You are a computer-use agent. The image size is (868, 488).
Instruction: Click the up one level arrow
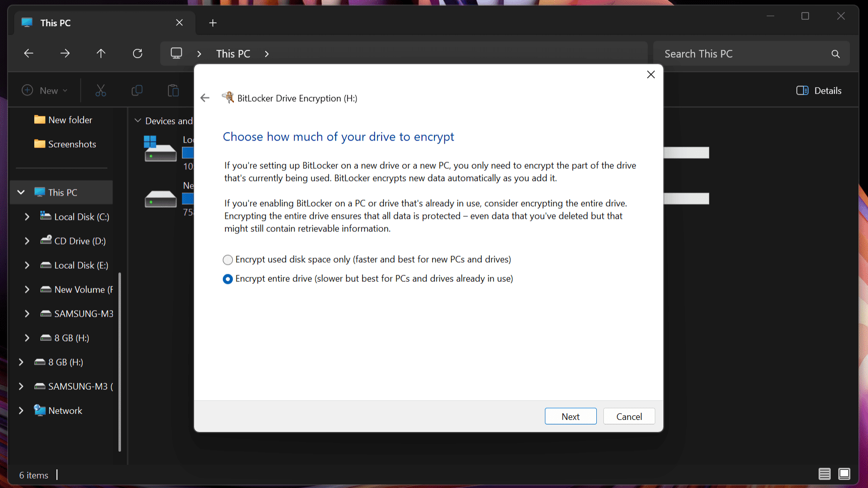tap(101, 53)
